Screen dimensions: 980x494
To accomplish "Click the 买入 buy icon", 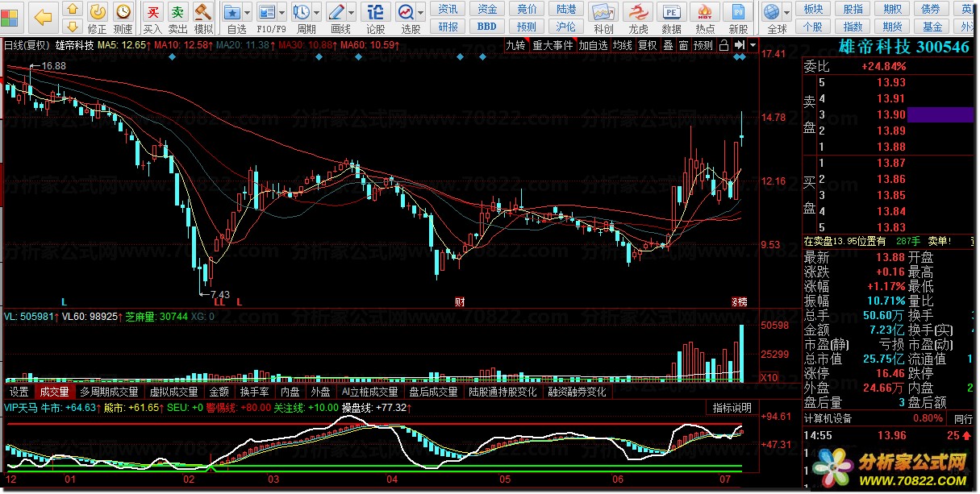I will [x=152, y=17].
